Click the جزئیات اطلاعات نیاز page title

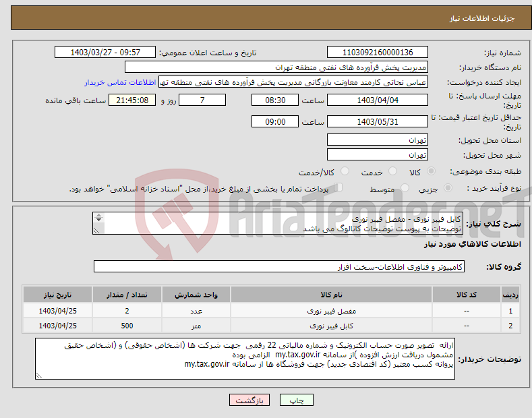[482, 18]
